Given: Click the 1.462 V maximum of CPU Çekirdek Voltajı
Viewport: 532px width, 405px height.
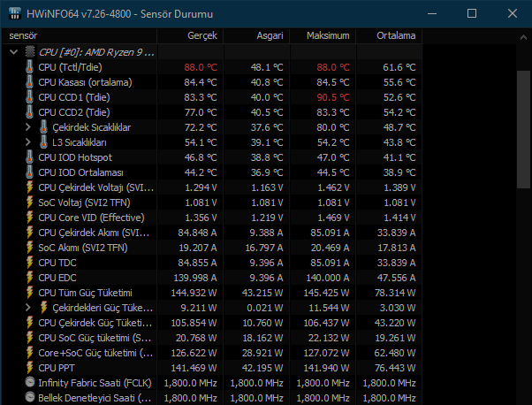Looking at the screenshot, I should pyautogui.click(x=333, y=187).
